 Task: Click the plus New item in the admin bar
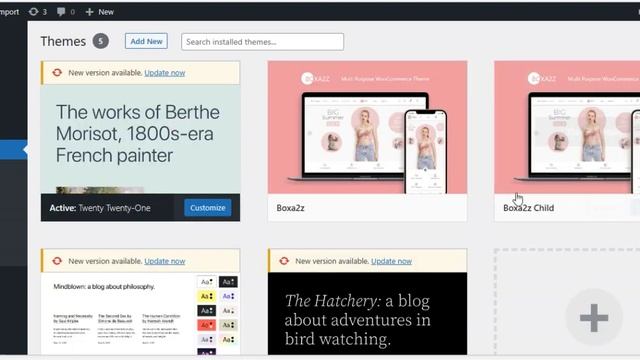point(100,12)
